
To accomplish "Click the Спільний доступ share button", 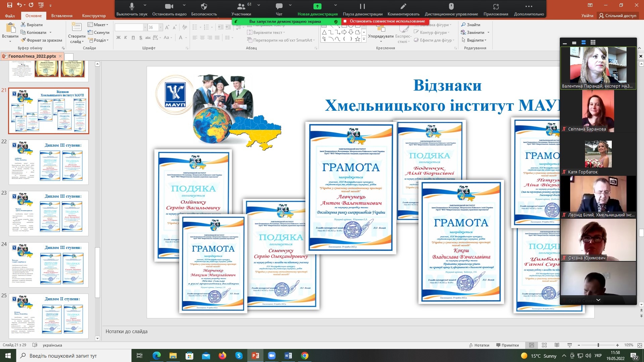I will tap(617, 16).
